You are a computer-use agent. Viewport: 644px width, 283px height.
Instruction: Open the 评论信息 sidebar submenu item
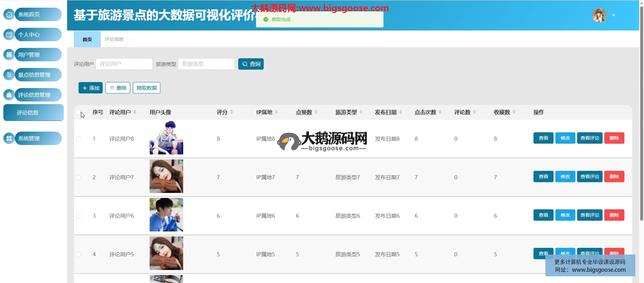coord(34,113)
